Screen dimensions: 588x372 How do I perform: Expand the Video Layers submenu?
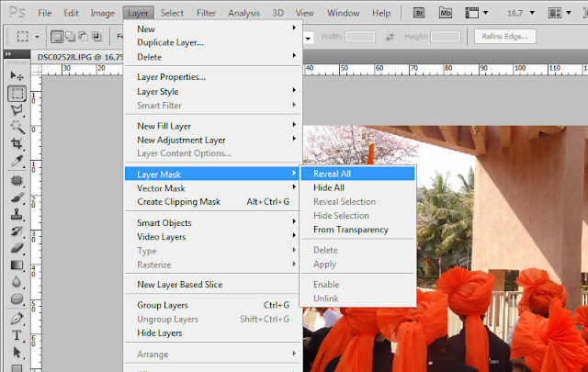pyautogui.click(x=213, y=237)
